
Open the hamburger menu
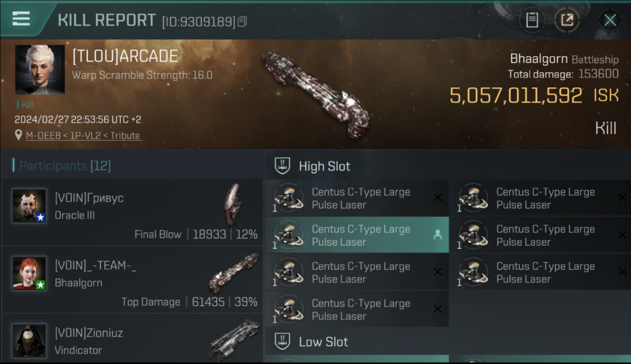[x=21, y=19]
